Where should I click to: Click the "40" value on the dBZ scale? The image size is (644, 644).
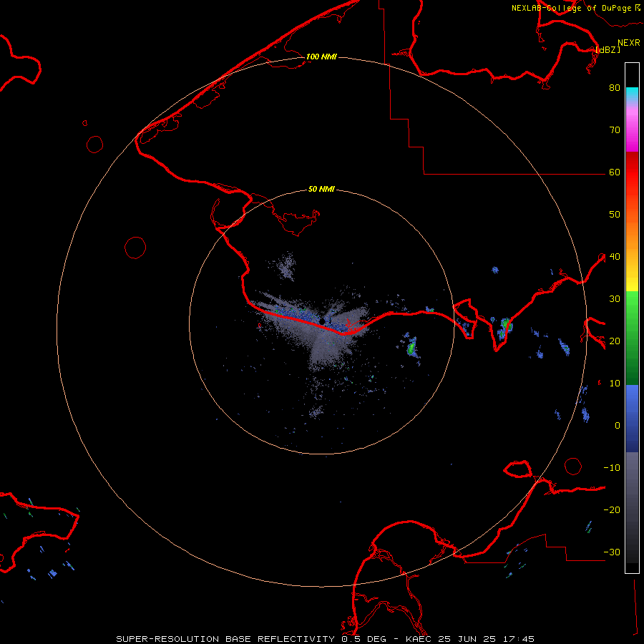(615, 257)
